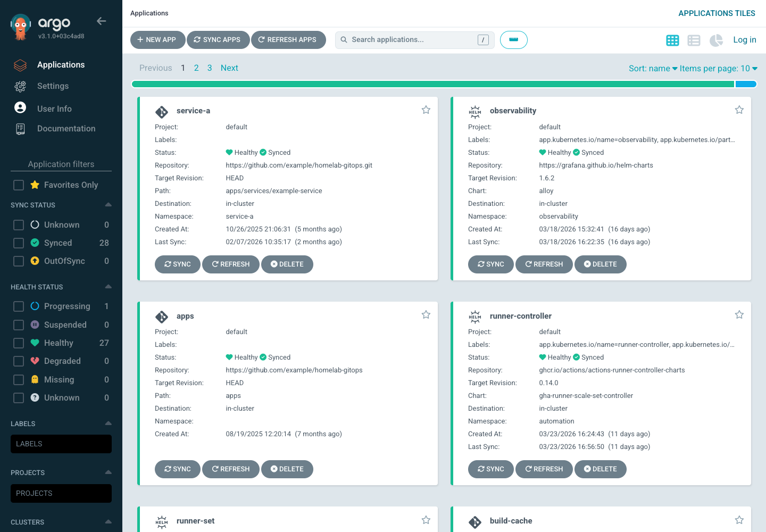Image resolution: width=766 pixels, height=532 pixels.
Task: Click the Argo octopus logo
Action: (x=21, y=27)
